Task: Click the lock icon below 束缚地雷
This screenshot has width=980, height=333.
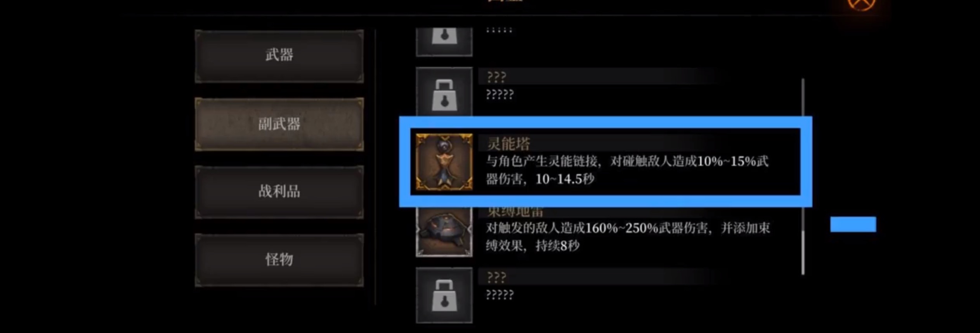Action: pyautogui.click(x=444, y=295)
